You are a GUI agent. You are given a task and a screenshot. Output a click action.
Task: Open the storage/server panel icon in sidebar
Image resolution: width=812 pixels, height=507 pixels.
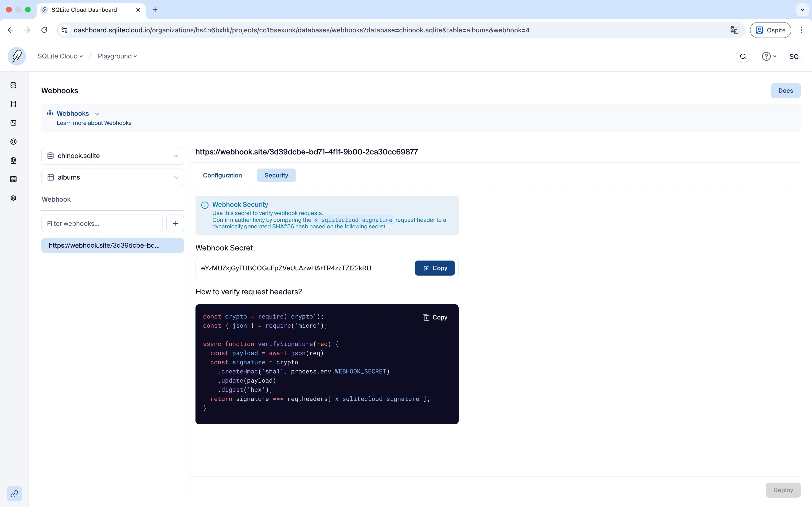tap(13, 179)
